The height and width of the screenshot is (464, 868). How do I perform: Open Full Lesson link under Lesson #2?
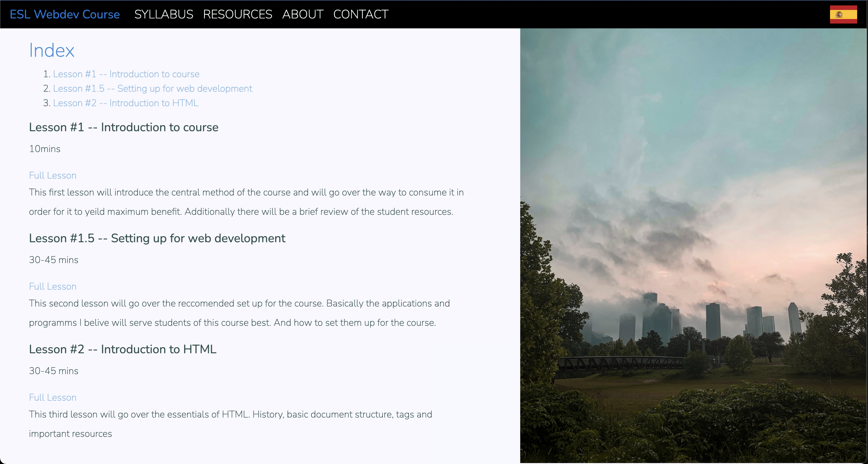pos(52,398)
